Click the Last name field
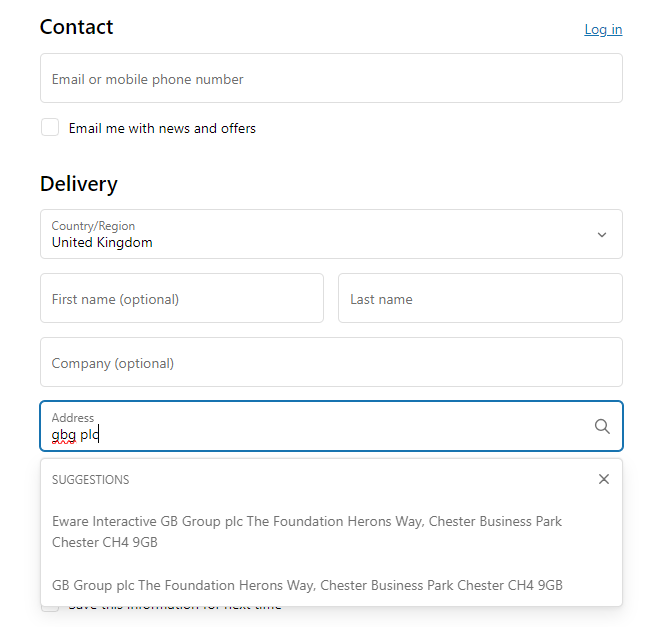 coord(480,298)
